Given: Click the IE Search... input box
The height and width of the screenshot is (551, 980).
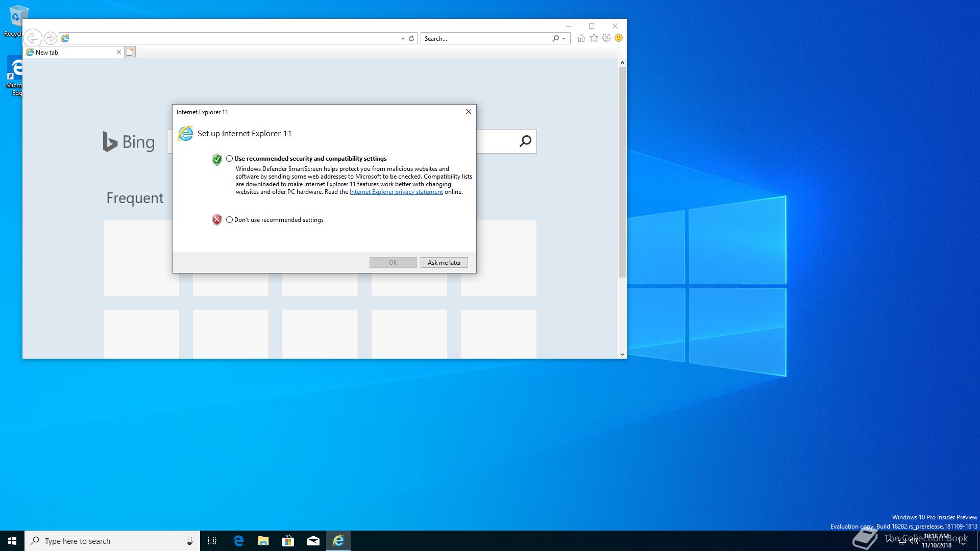Looking at the screenshot, I should (486, 38).
